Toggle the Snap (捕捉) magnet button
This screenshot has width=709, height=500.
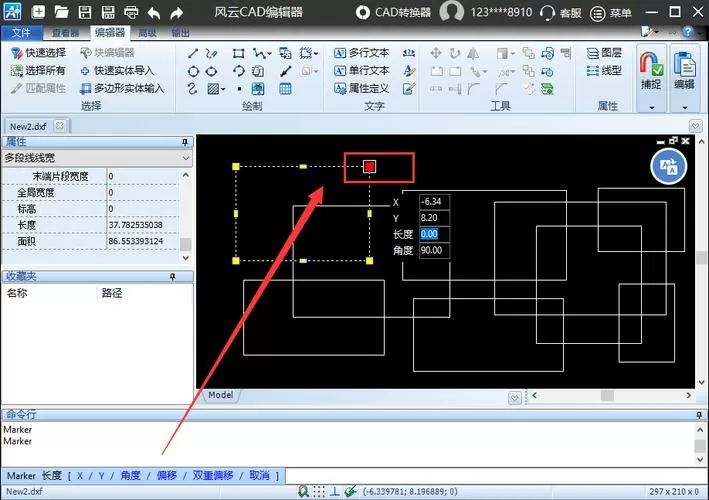651,70
